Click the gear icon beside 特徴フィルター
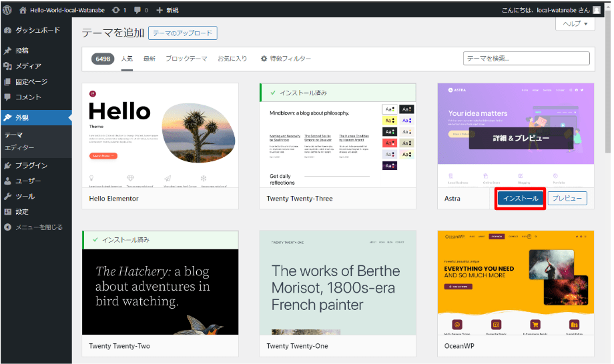The width and height of the screenshot is (614, 364). 264,59
